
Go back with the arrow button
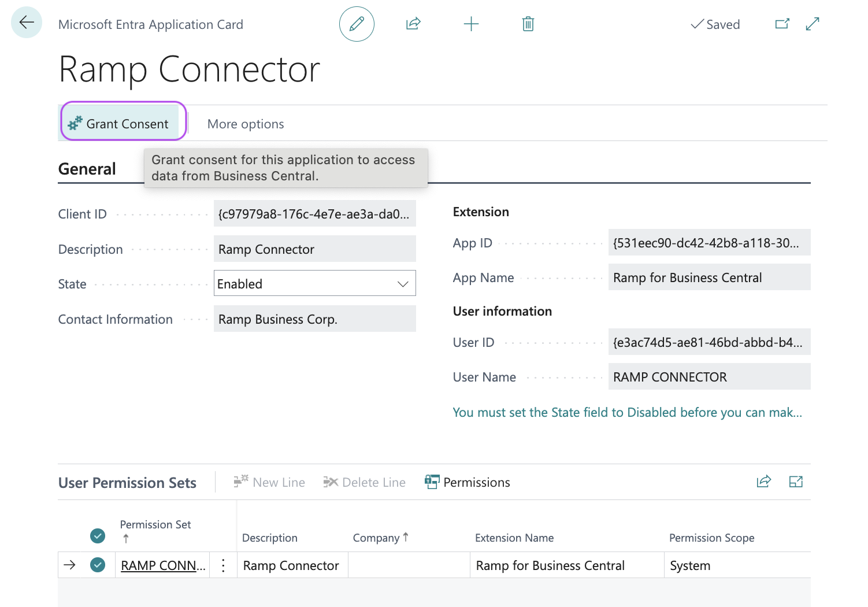(27, 23)
